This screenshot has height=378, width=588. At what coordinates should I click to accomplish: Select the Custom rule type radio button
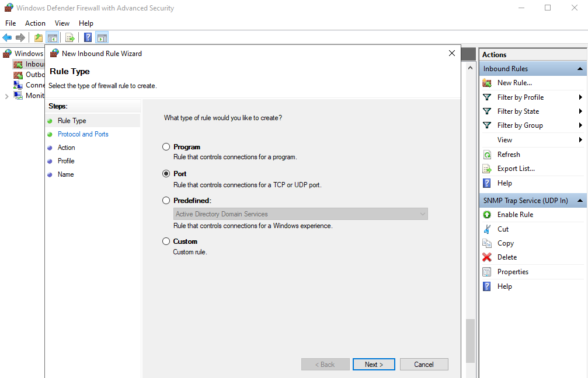(x=166, y=242)
